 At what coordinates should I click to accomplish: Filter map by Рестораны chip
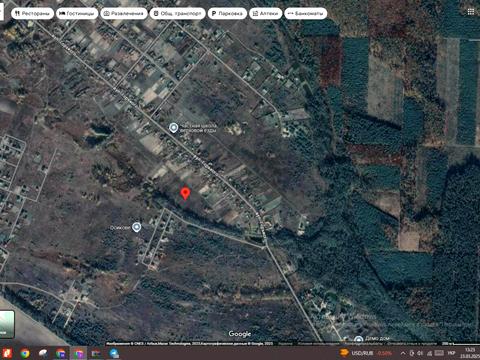point(32,13)
